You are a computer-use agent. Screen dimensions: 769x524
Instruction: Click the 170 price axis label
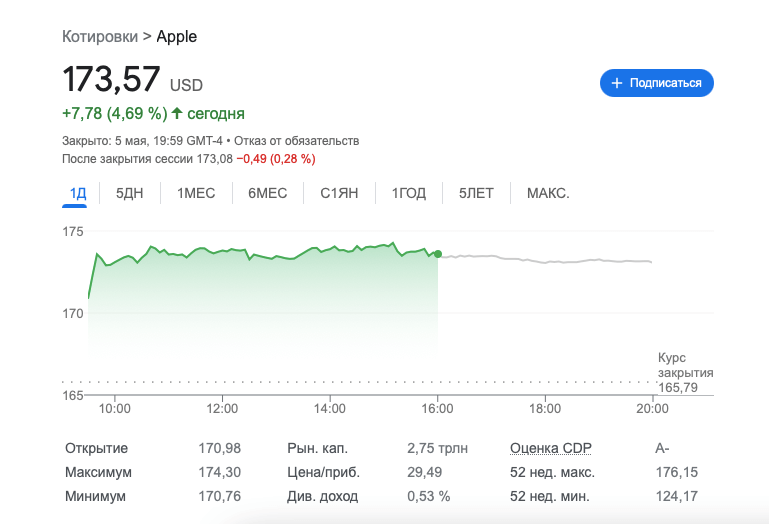[x=73, y=314]
